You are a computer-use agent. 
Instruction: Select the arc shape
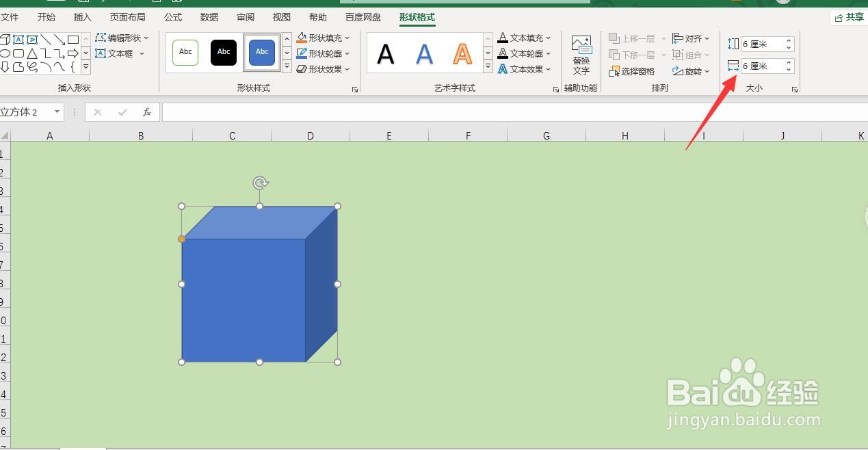tap(46, 66)
